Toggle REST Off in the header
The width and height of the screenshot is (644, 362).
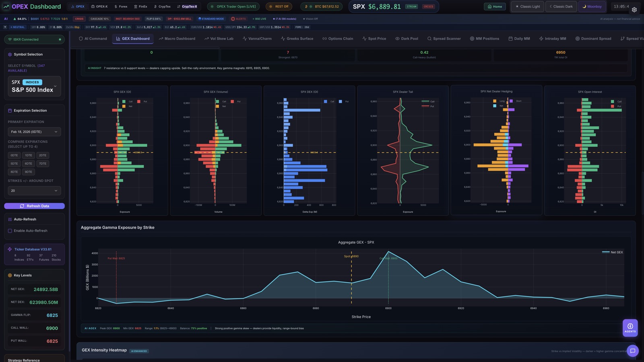coord(279,6)
